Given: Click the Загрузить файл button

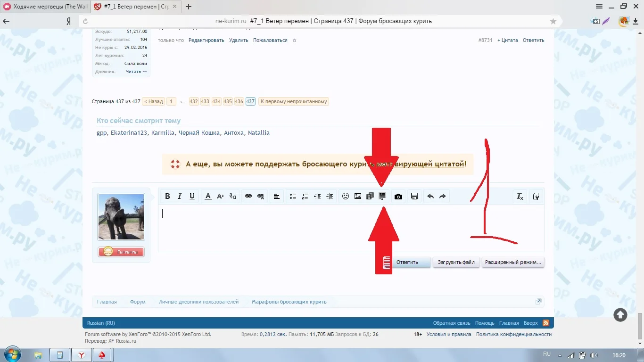Looking at the screenshot, I should coord(456,262).
